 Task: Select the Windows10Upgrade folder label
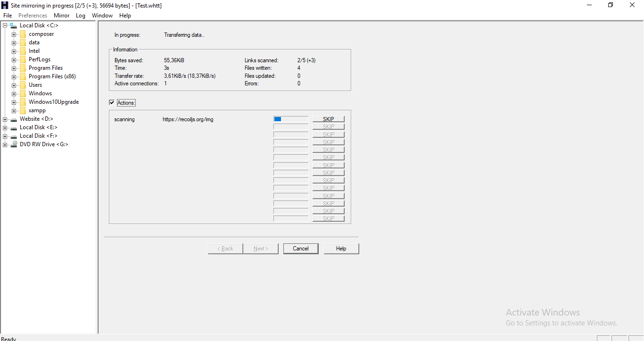(x=54, y=102)
